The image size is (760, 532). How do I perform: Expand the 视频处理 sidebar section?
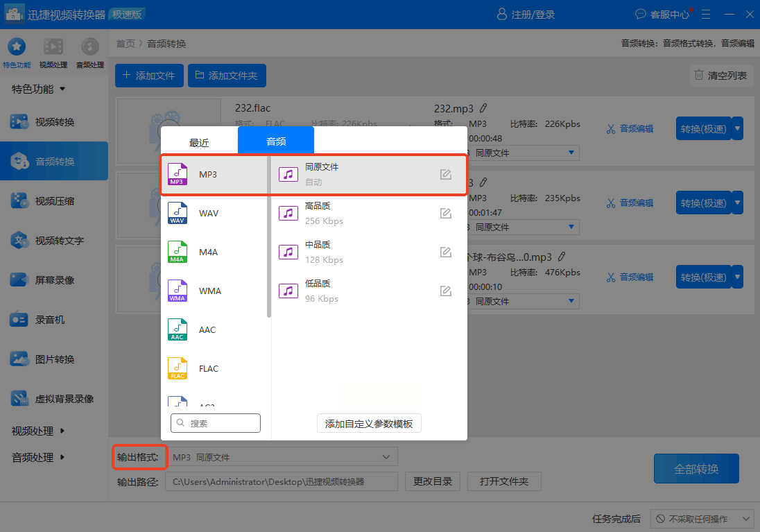point(38,431)
